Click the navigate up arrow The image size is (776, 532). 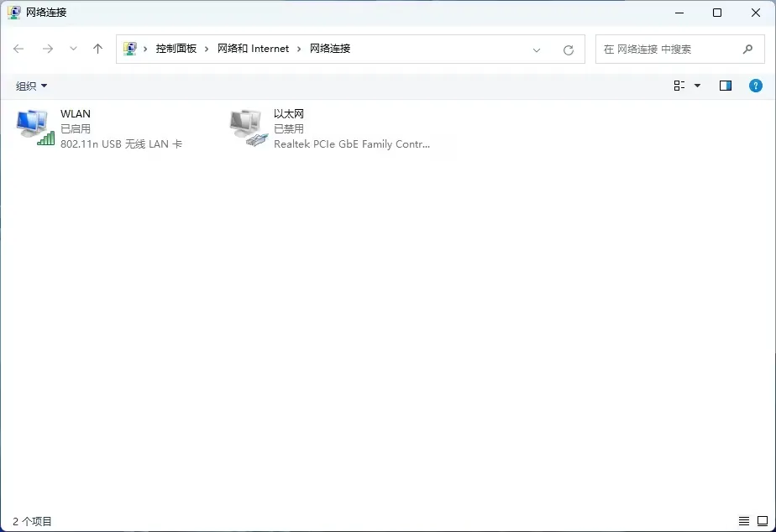(x=97, y=49)
